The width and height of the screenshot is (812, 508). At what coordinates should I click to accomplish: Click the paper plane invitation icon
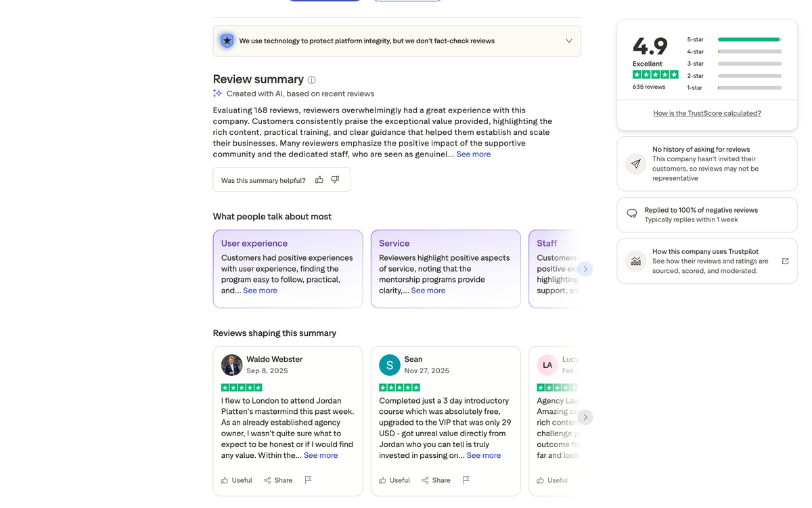[635, 164]
